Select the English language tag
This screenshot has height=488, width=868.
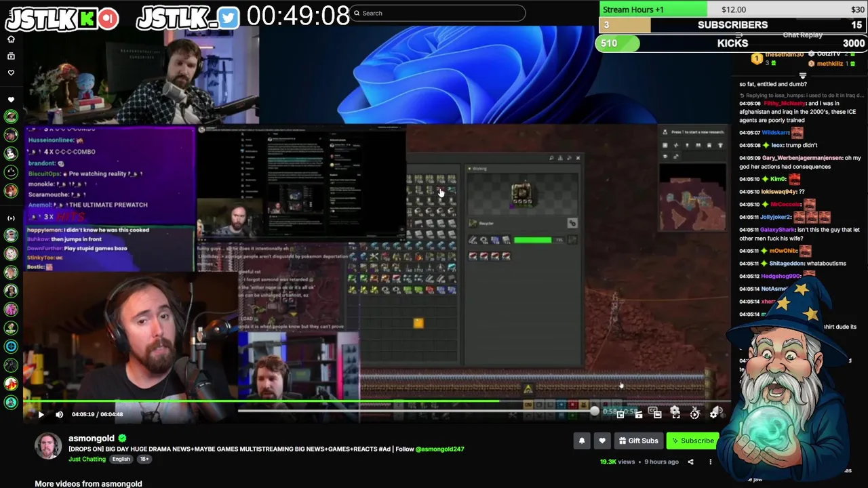pyautogui.click(x=121, y=459)
